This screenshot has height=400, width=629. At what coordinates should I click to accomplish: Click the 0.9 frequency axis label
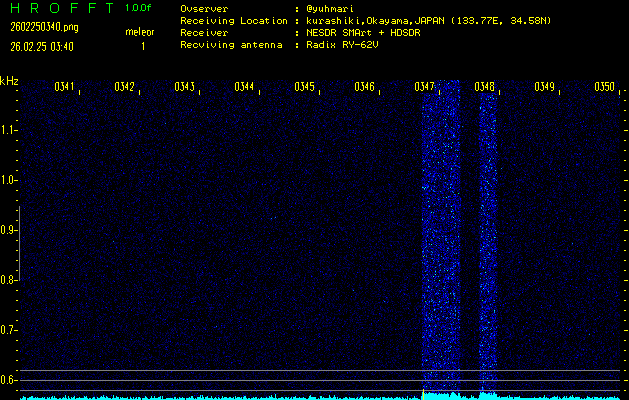(x=8, y=230)
